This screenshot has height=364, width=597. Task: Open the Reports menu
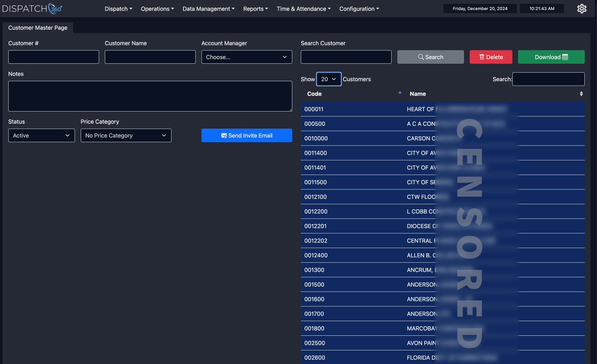(256, 9)
